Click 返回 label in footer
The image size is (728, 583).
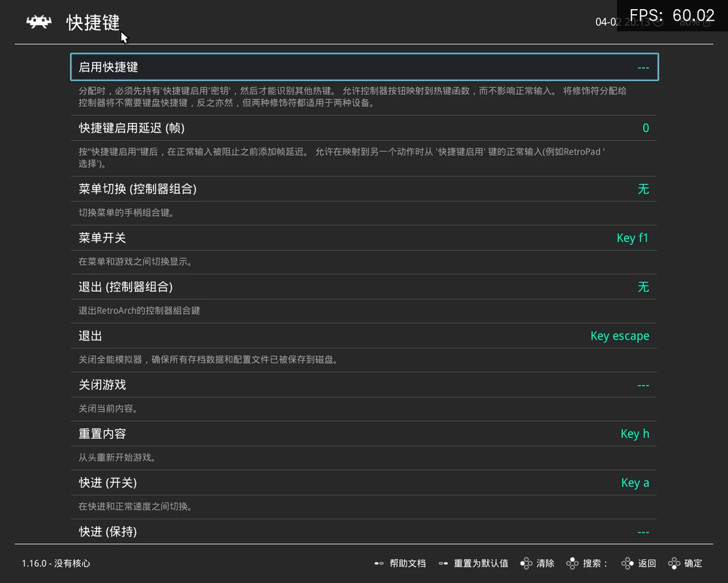pyautogui.click(x=647, y=563)
